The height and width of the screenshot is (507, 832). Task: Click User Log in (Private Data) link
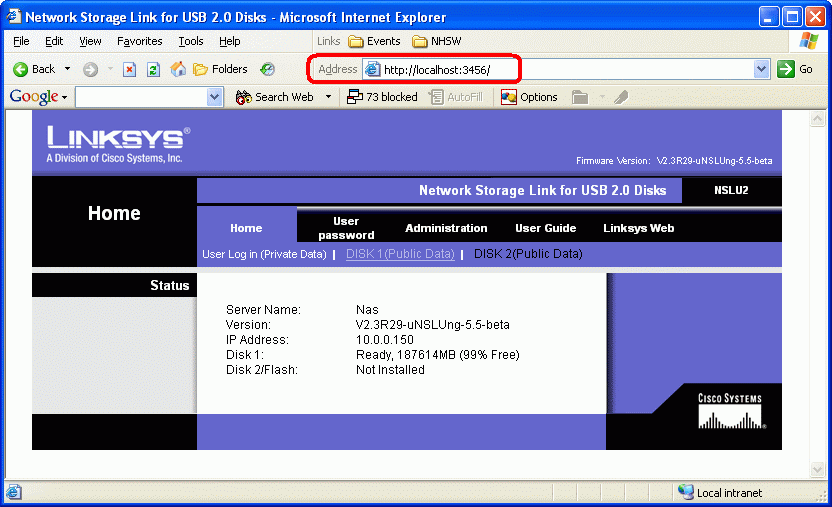tap(264, 254)
